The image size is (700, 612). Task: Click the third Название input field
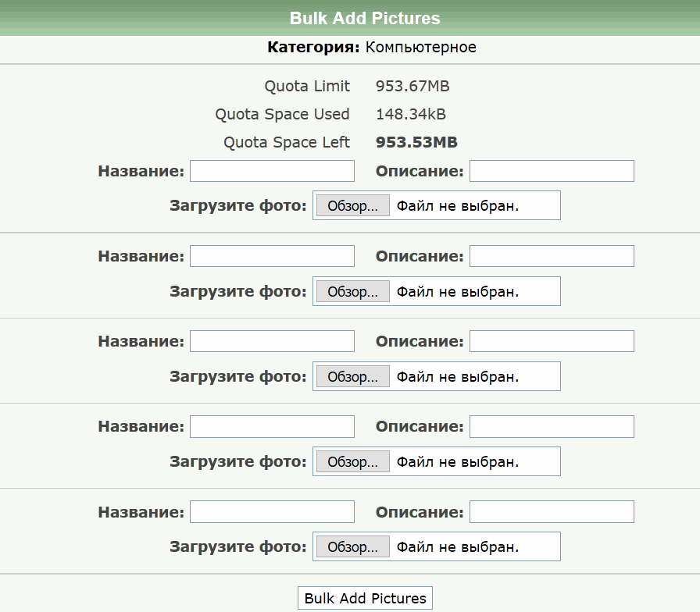coord(272,341)
